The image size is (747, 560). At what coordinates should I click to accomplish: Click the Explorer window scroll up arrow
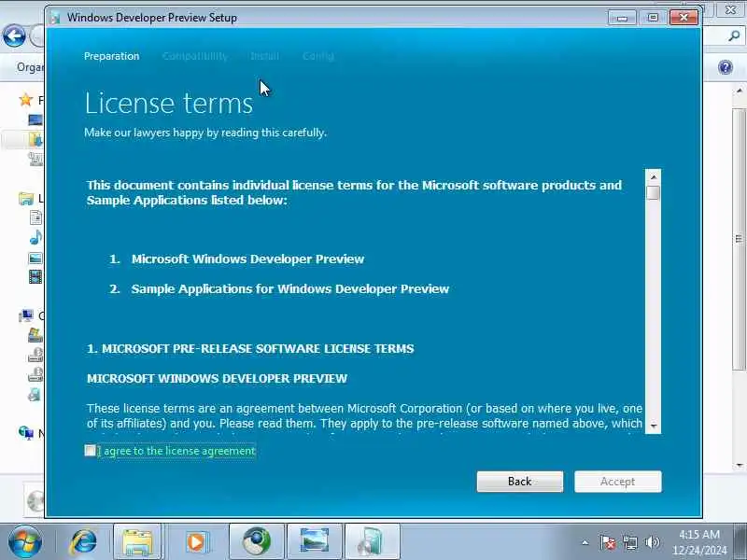tap(739, 91)
